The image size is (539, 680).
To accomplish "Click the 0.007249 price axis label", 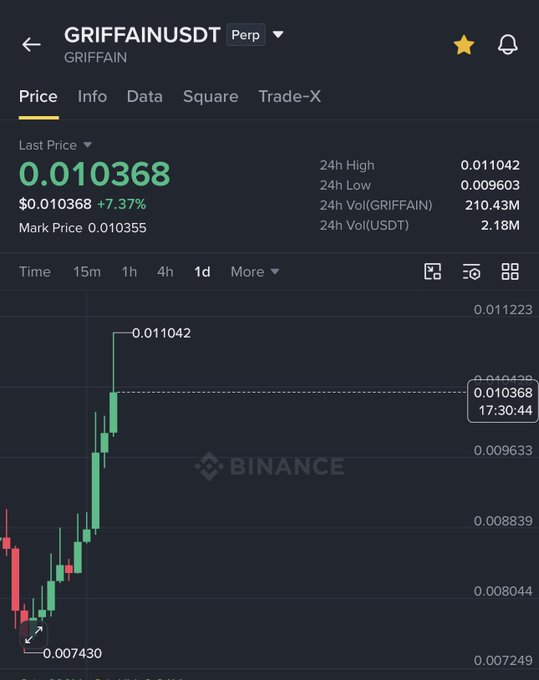I will click(503, 660).
